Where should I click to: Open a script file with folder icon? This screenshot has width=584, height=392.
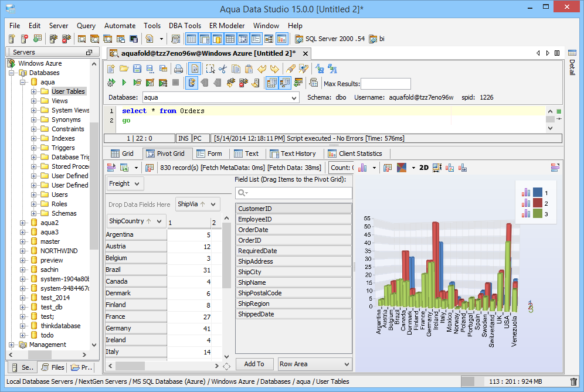click(124, 69)
